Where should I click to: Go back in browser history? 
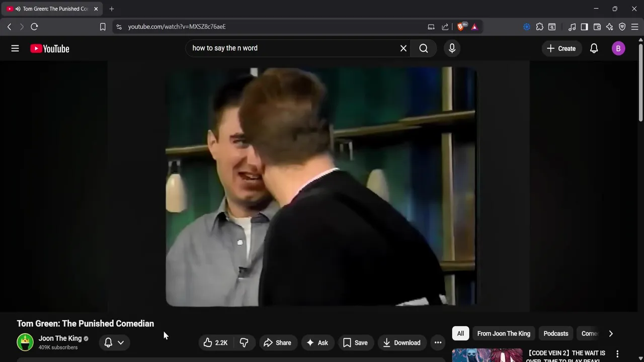click(9, 27)
